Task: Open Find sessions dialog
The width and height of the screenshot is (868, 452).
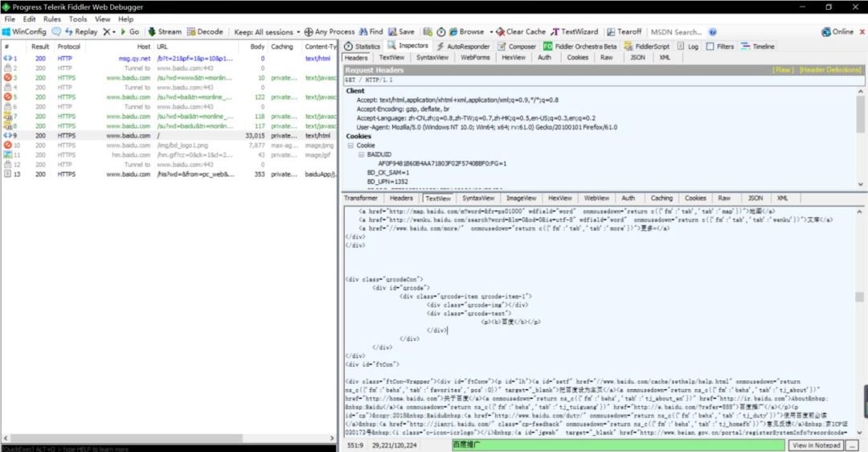Action: [x=371, y=31]
